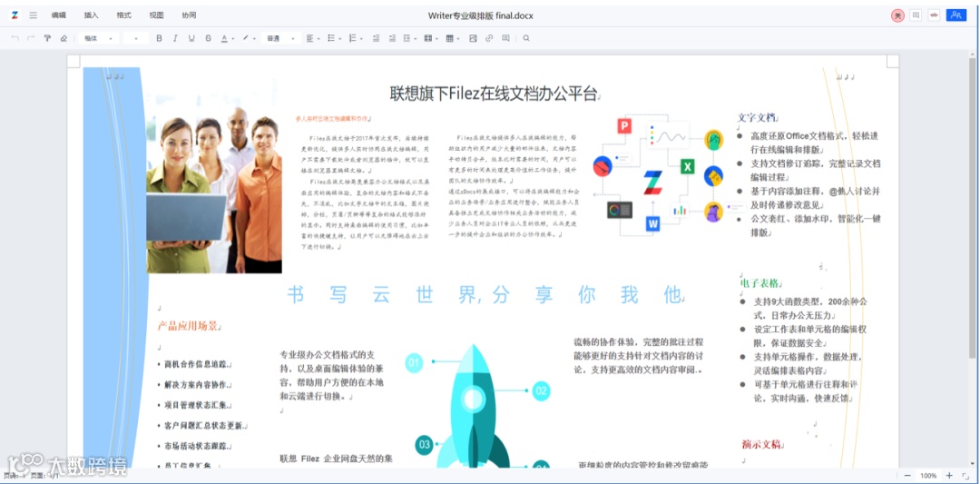The width and height of the screenshot is (980, 484).
Task: Click the 电子表格 heading
Action: [759, 283]
